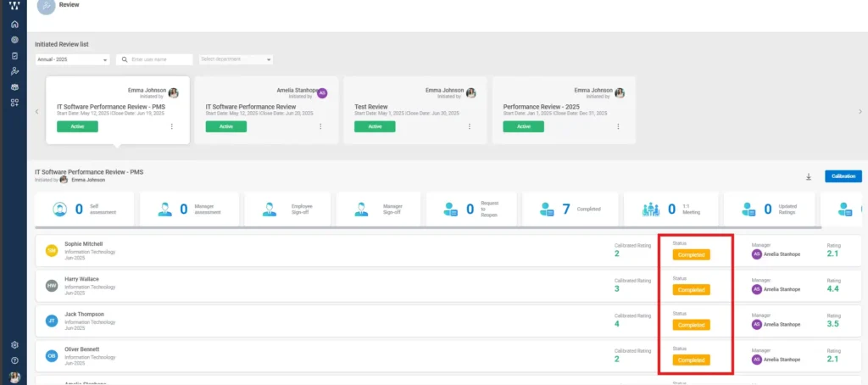Show next review cards with right arrow
Screen dimensions: 868x385
click(860, 111)
